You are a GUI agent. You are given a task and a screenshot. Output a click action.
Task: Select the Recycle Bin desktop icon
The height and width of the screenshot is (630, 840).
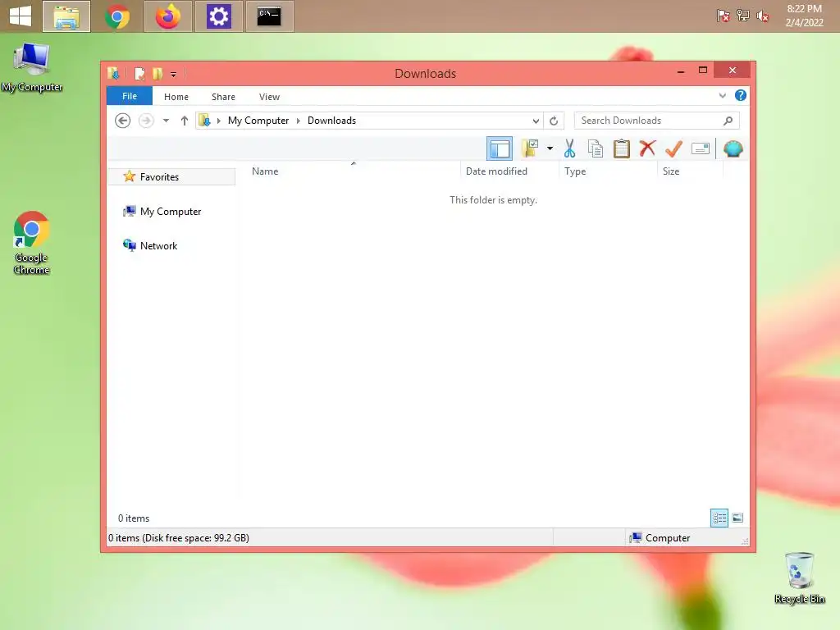pyautogui.click(x=799, y=578)
